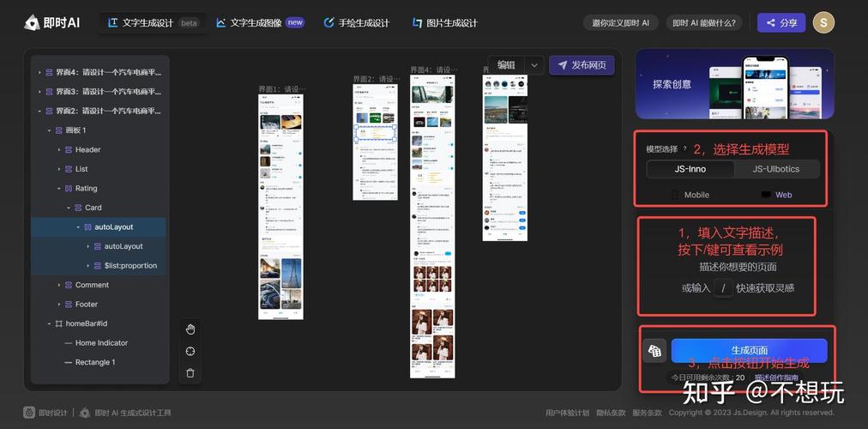Select the Rating layer name
Image resolution: width=868 pixels, height=429 pixels.
pyautogui.click(x=87, y=188)
